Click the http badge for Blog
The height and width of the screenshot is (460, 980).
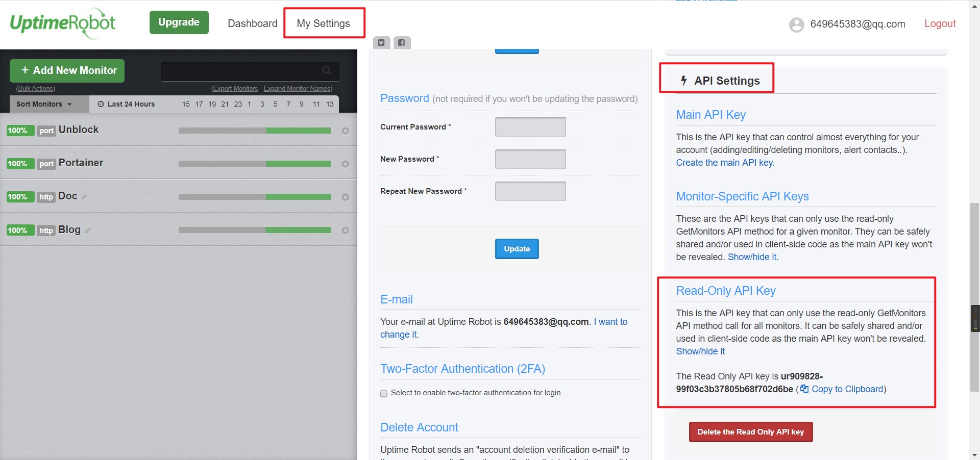click(x=46, y=231)
